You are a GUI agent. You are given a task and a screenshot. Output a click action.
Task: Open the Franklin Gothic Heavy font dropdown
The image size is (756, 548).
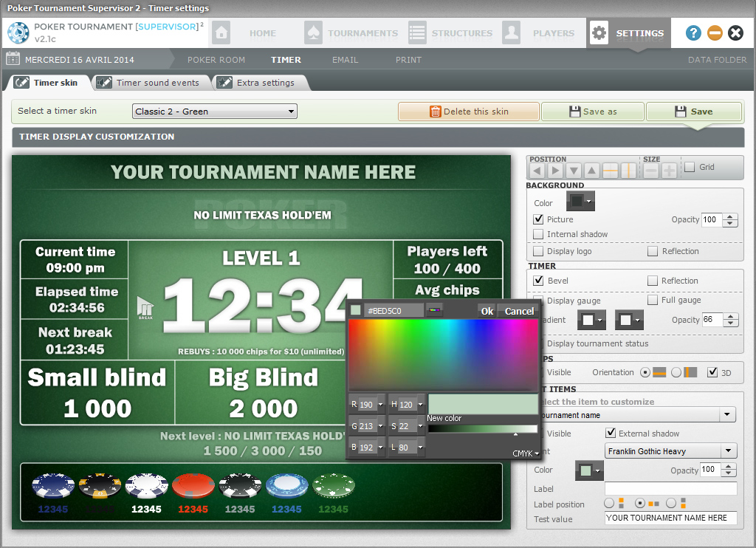[670, 451]
